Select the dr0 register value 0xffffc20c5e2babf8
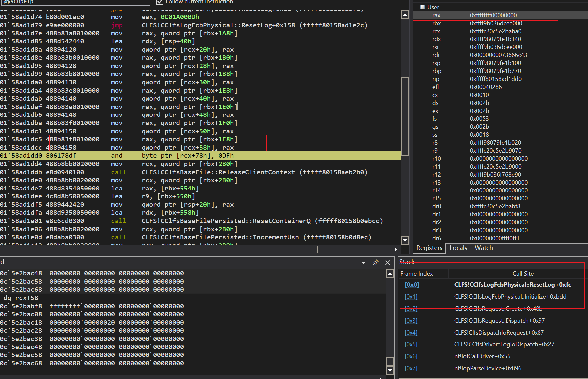588x379 pixels. click(495, 206)
